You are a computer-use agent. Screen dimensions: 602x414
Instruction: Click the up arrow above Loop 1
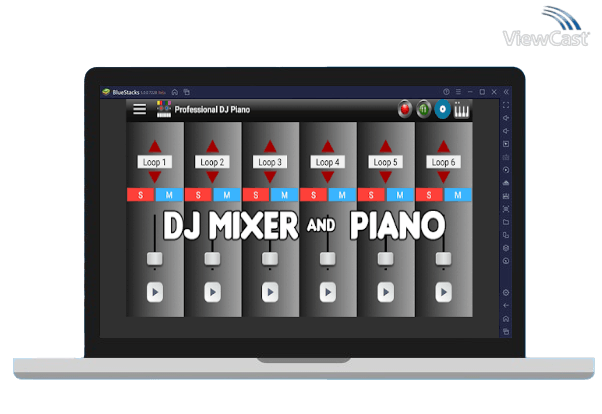click(155, 146)
